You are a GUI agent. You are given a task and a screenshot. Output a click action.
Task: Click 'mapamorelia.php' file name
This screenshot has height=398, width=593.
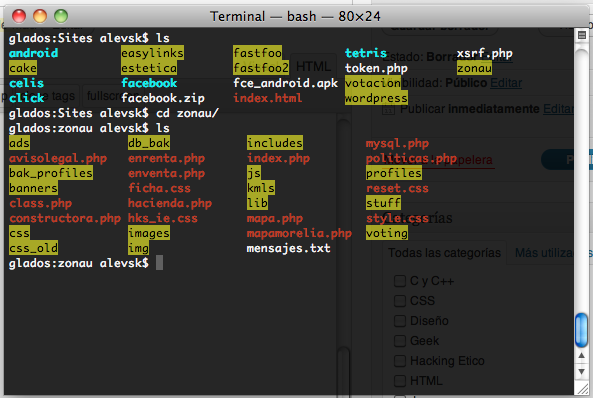[x=299, y=233]
